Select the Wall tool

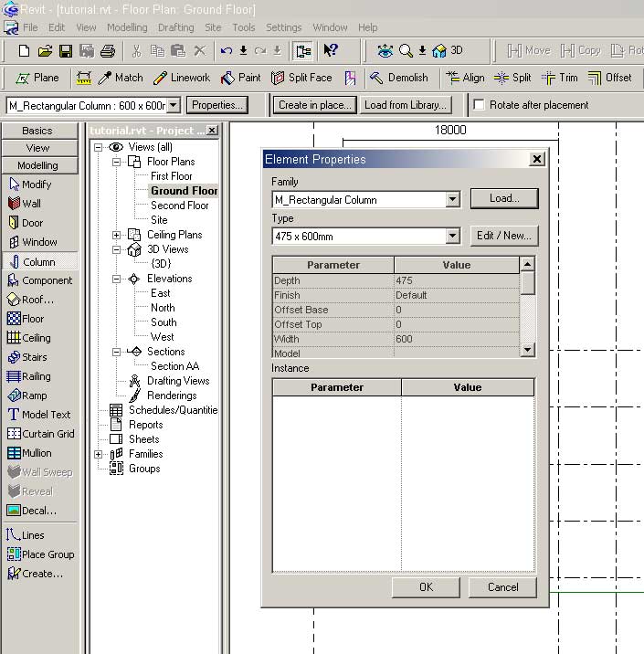pos(25,204)
